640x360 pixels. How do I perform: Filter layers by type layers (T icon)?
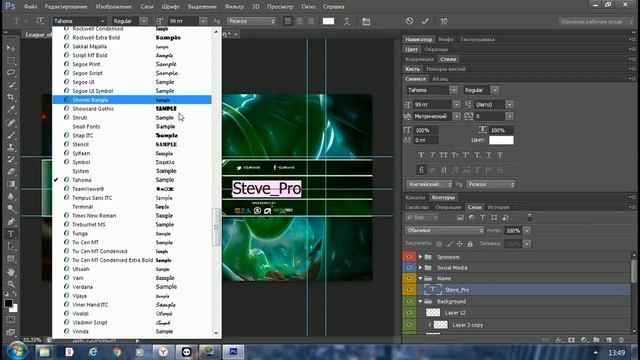(x=482, y=218)
